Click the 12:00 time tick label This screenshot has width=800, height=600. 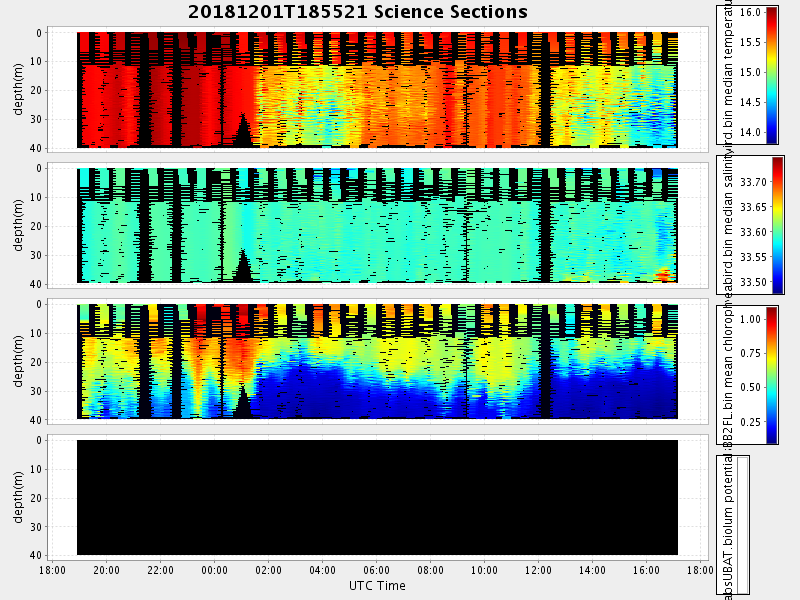click(539, 571)
